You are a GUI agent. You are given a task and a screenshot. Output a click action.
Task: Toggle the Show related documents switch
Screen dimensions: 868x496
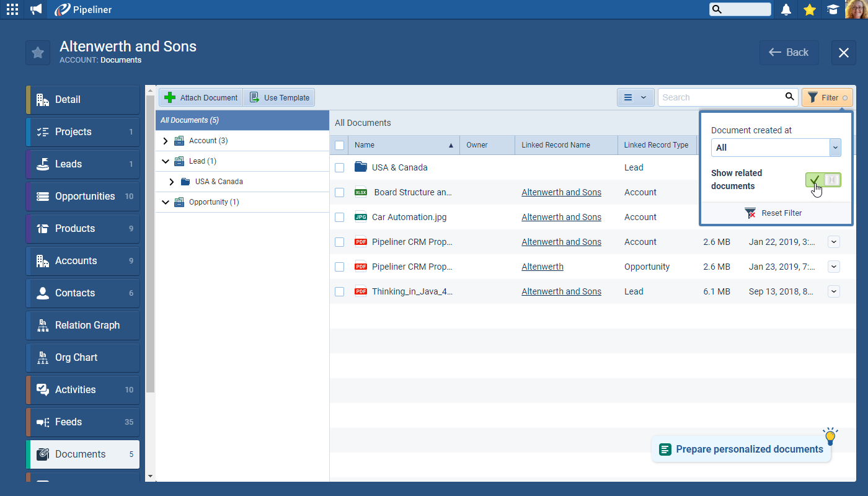click(x=823, y=180)
